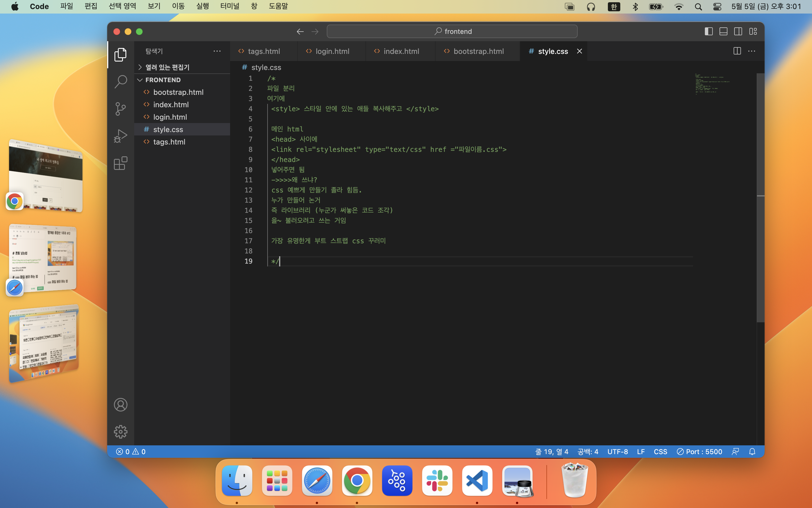This screenshot has width=812, height=508.
Task: Go back with the left arrow
Action: coord(300,31)
